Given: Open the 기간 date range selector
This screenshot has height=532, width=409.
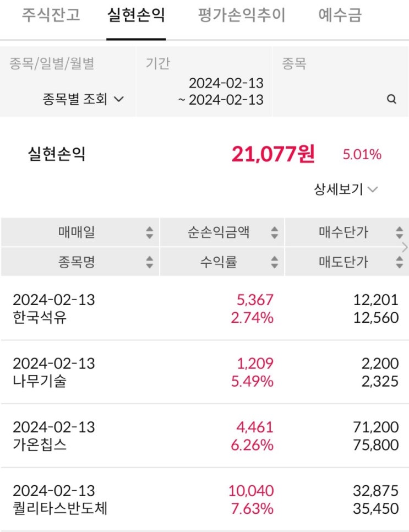Looking at the screenshot, I should click(204, 82).
